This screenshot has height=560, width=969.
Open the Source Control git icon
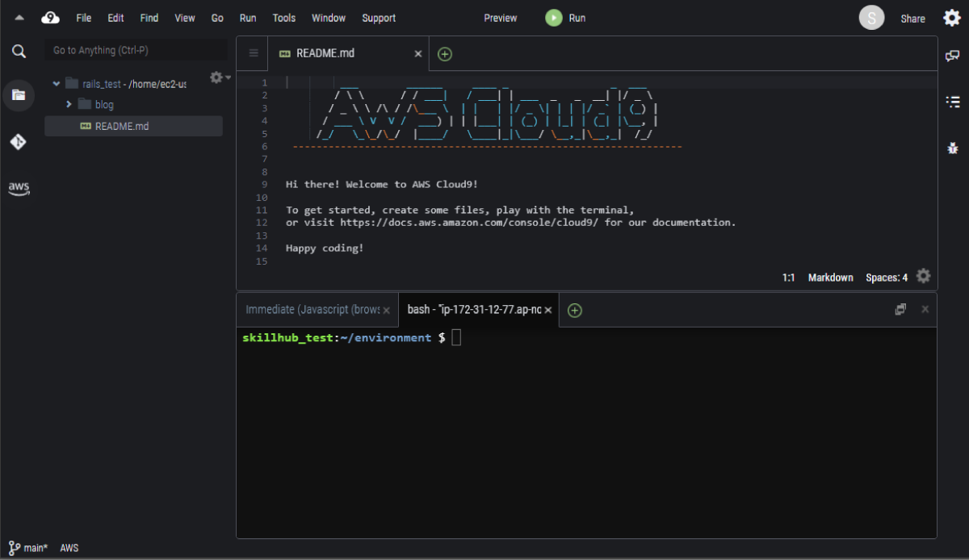(x=18, y=142)
